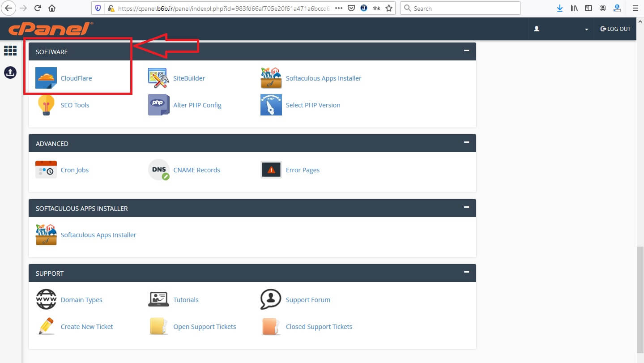This screenshot has height=363, width=644.
Task: Open the CNAME Records link
Action: [x=197, y=170]
